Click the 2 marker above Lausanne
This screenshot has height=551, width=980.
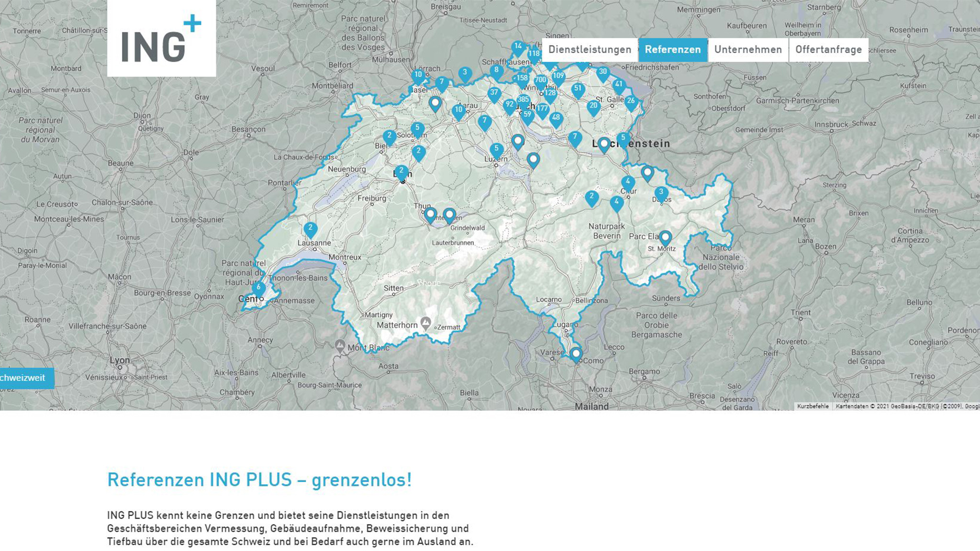tap(311, 229)
